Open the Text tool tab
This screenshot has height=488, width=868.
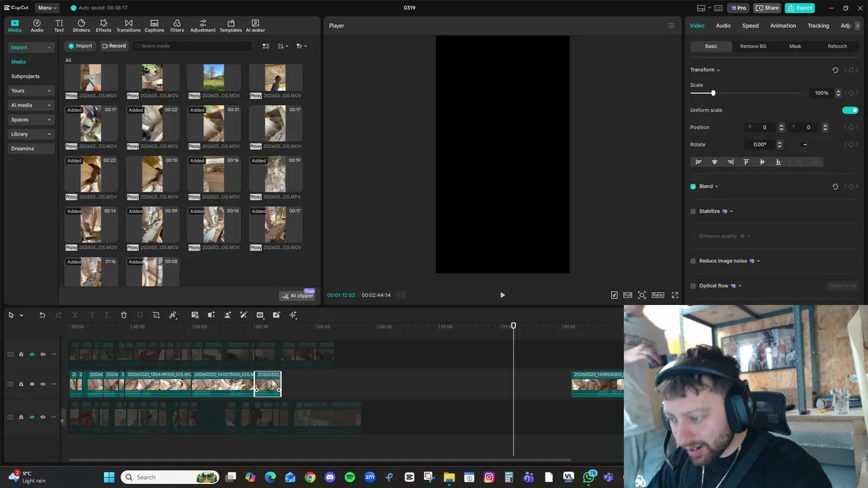(x=59, y=26)
